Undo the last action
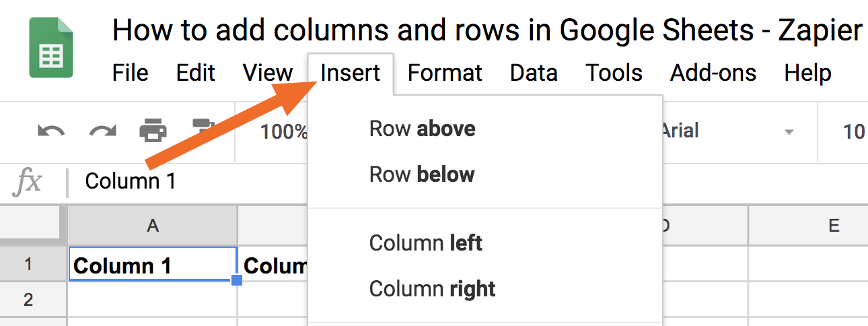Viewport: 868px width, 326px height. coord(51,131)
